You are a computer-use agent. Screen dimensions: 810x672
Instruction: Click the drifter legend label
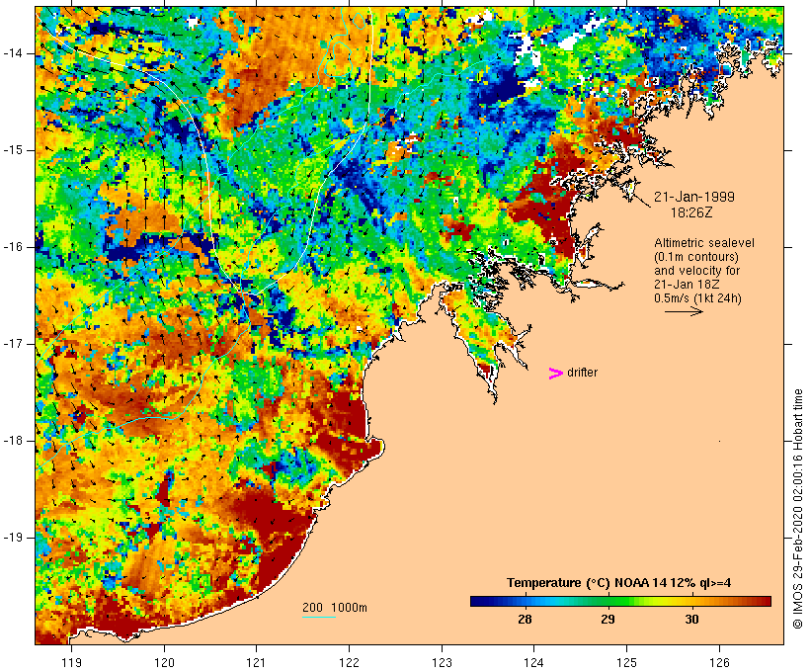[582, 373]
